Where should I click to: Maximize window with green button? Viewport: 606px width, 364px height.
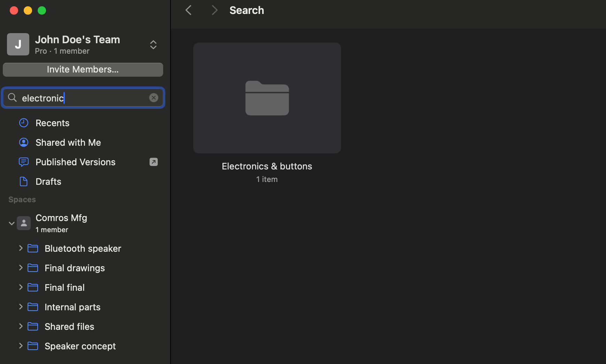(x=42, y=10)
